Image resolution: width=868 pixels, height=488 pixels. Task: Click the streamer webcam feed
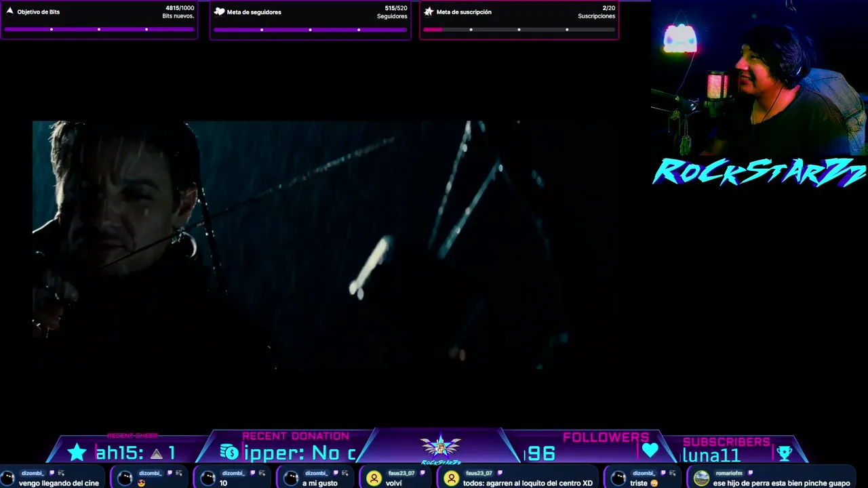point(759,78)
